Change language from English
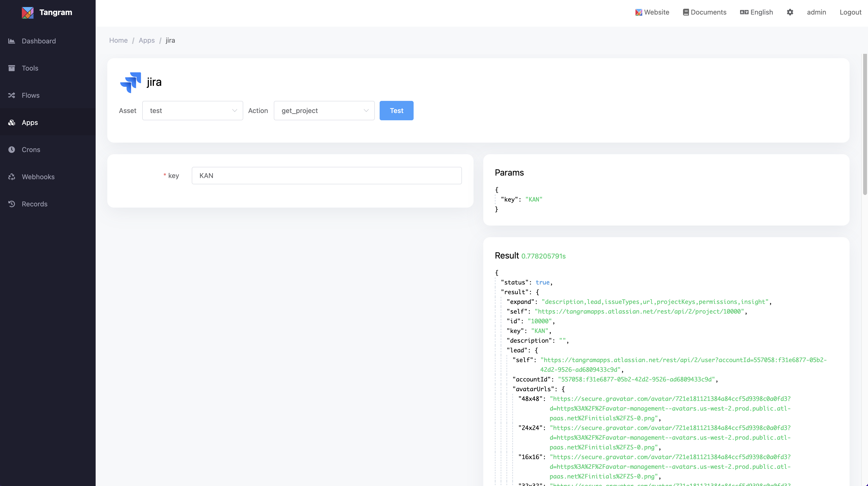Image resolution: width=868 pixels, height=486 pixels. point(757,12)
